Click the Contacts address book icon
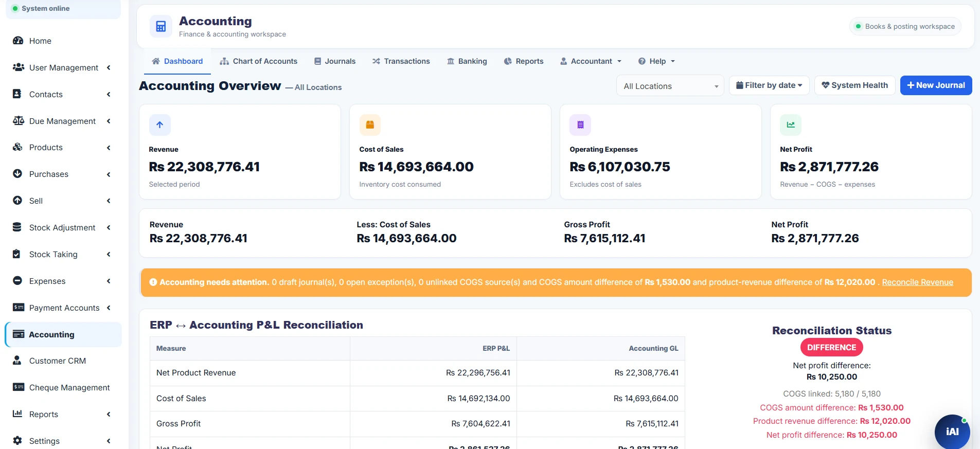 click(x=17, y=94)
